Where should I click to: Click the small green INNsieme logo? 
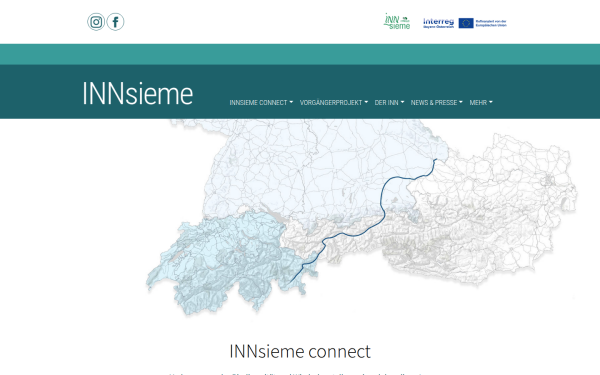397,21
